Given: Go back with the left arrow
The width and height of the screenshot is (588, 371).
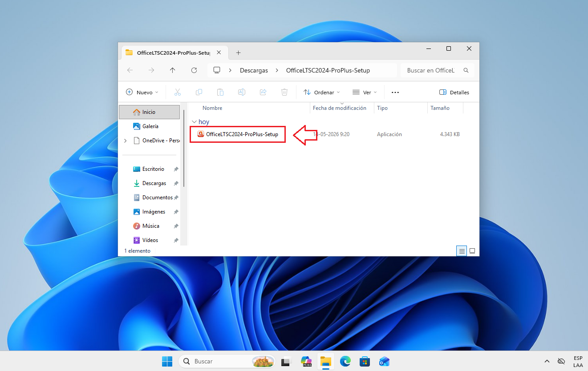Looking at the screenshot, I should tap(130, 70).
